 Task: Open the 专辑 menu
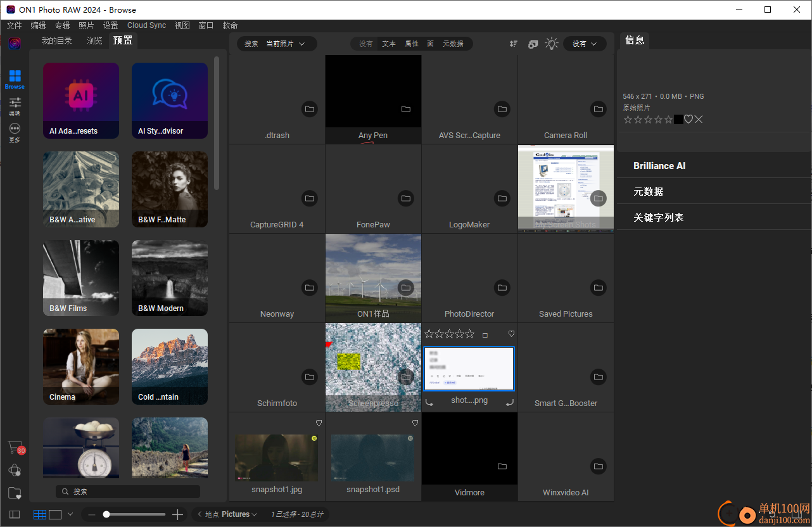coord(62,25)
